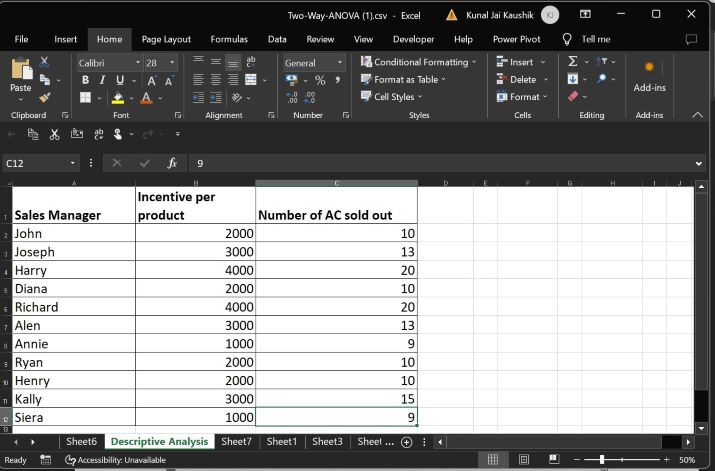Toggle Bold formatting
The height and width of the screenshot is (471, 715).
(x=86, y=80)
